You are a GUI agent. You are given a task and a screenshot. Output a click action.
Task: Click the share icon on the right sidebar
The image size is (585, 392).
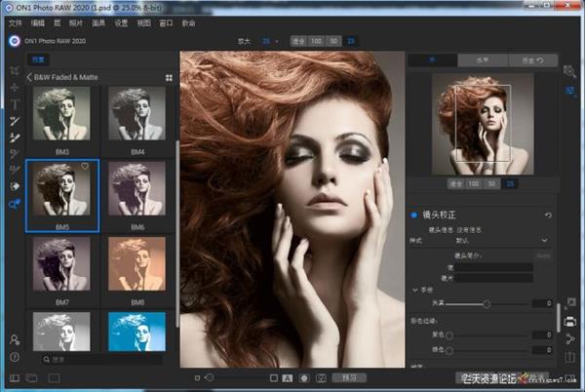click(570, 339)
